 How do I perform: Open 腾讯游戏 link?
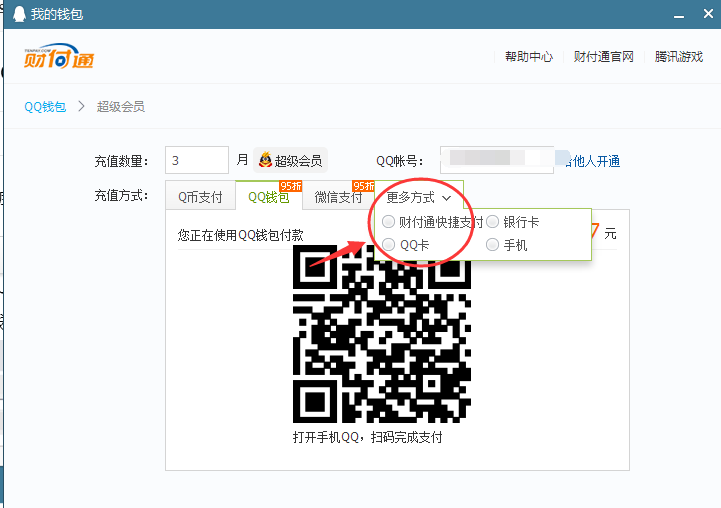[x=679, y=57]
